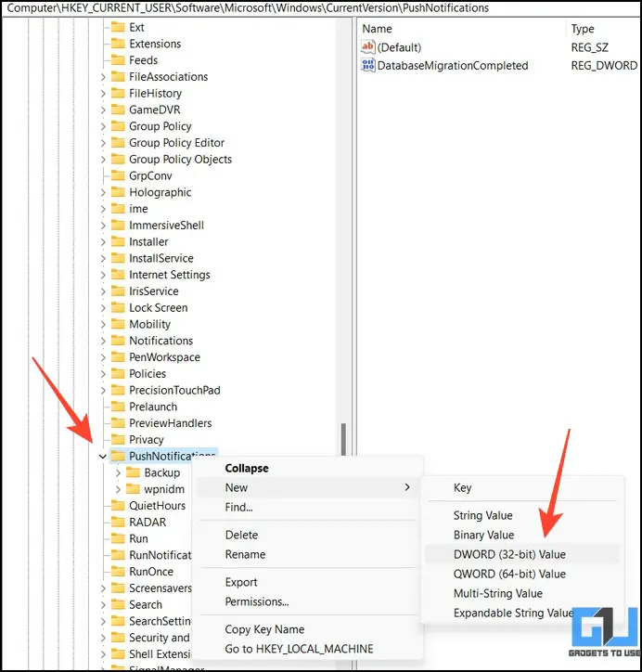Click the Privacy folder icon
642x672 pixels.
(118, 440)
